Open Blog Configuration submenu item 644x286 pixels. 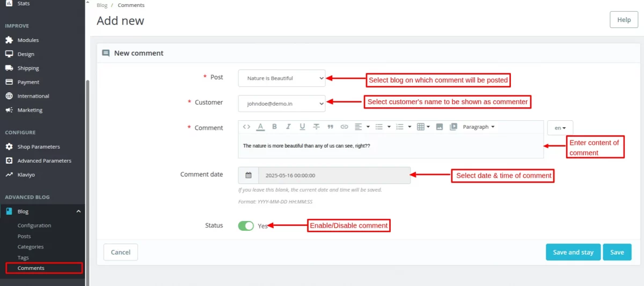34,225
